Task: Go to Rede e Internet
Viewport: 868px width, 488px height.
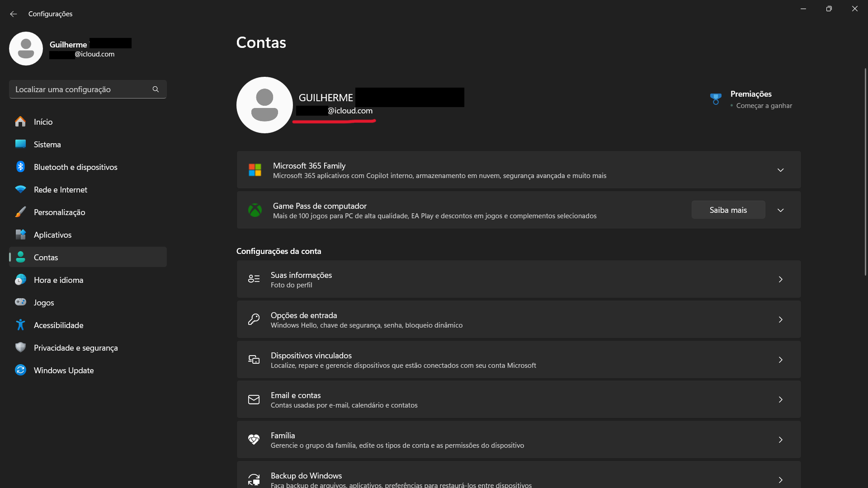Action: (x=61, y=190)
